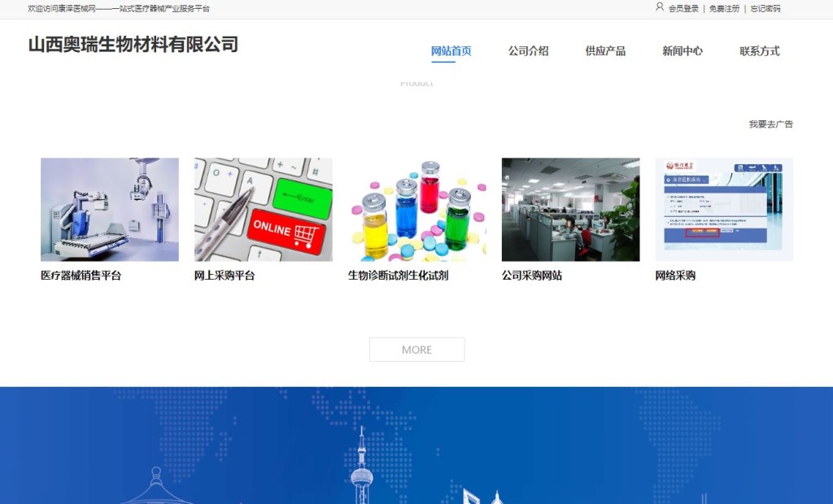Open the 医疗器械销售平台 product thumbnail
833x504 pixels.
click(x=110, y=209)
